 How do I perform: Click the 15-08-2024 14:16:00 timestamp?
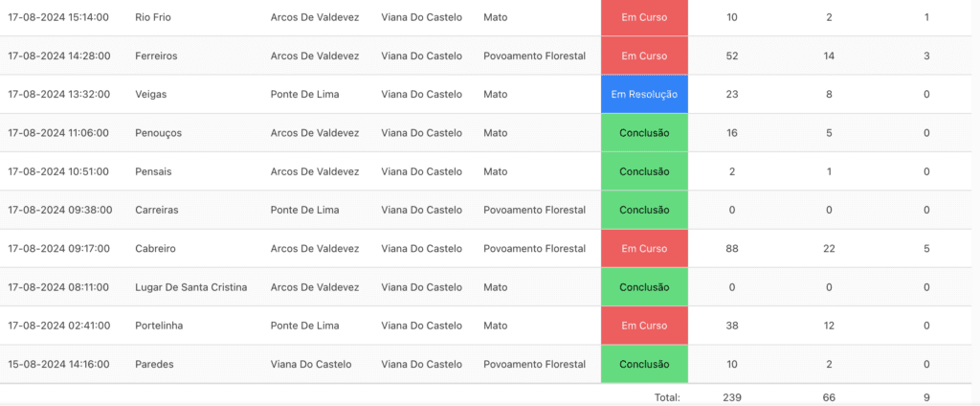[x=58, y=364]
